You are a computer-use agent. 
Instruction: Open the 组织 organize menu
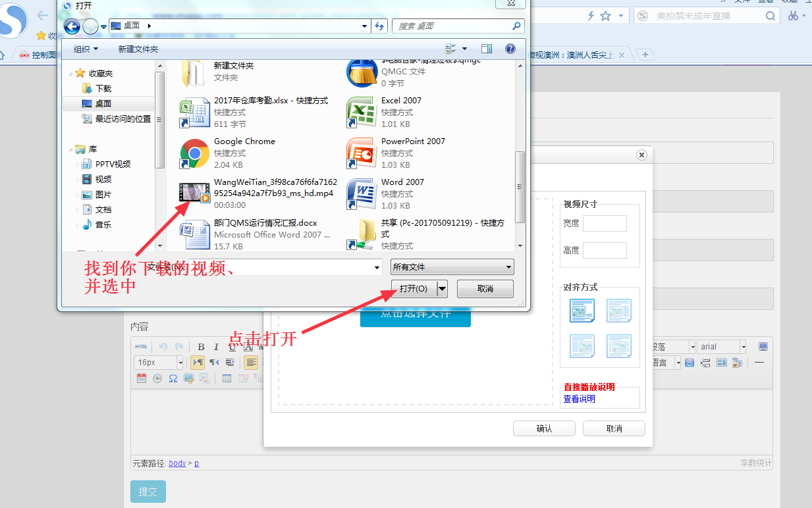[x=86, y=49]
